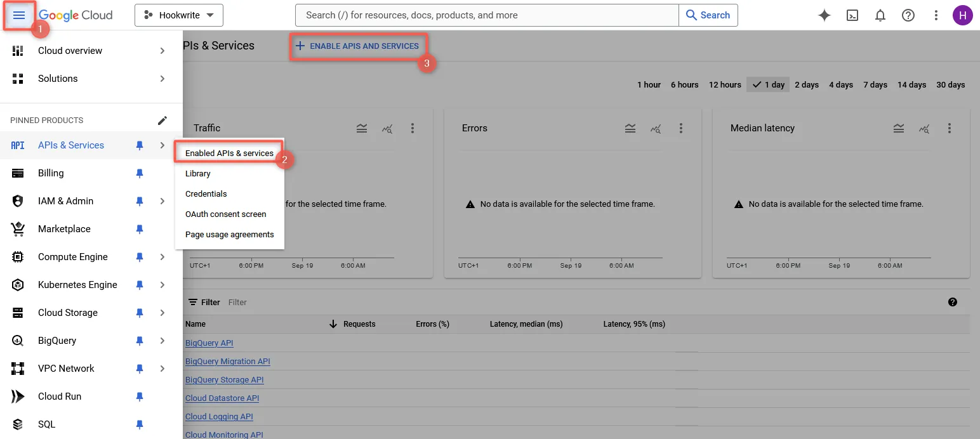Open BigQuery API link
The height and width of the screenshot is (439, 980).
click(x=209, y=343)
